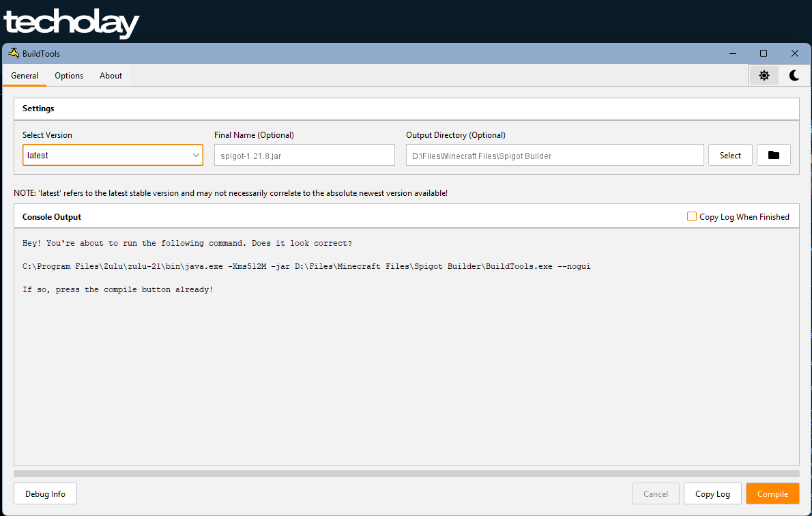Click the 'press the compile button' line
Viewport: 812px width, 516px height.
click(117, 289)
